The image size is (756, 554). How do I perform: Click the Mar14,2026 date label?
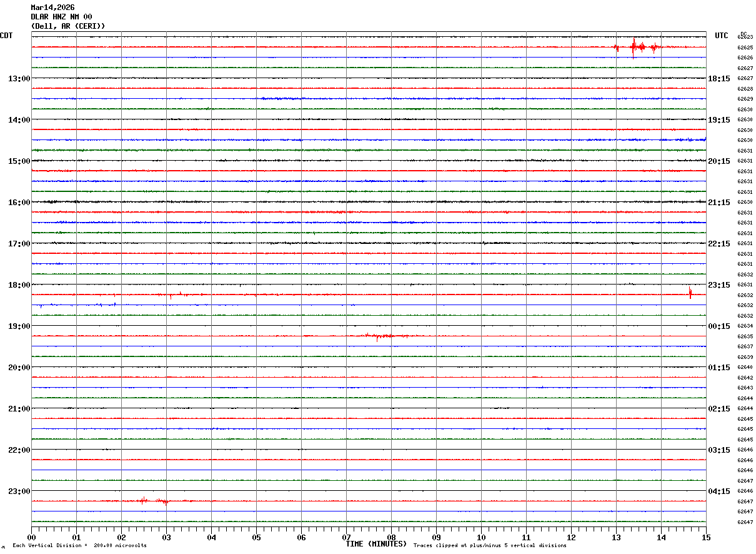coord(52,8)
